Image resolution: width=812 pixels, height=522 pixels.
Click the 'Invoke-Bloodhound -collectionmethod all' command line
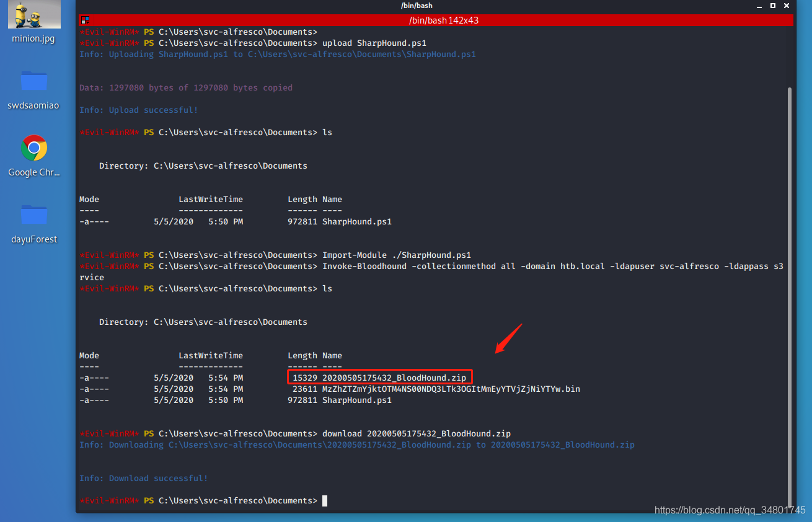(x=553, y=267)
